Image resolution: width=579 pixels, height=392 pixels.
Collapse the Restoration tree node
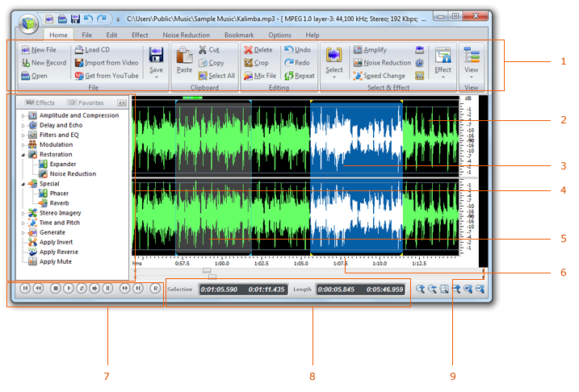(x=23, y=155)
